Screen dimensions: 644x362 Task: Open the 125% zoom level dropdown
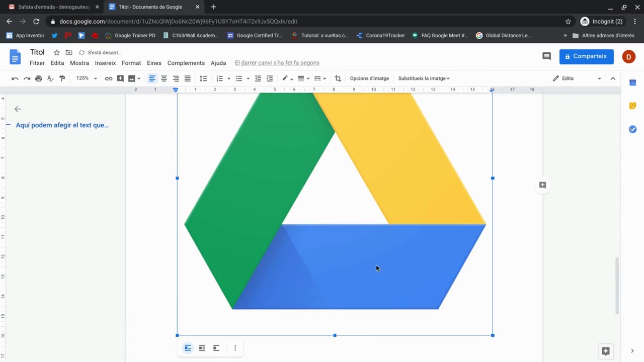coord(87,78)
